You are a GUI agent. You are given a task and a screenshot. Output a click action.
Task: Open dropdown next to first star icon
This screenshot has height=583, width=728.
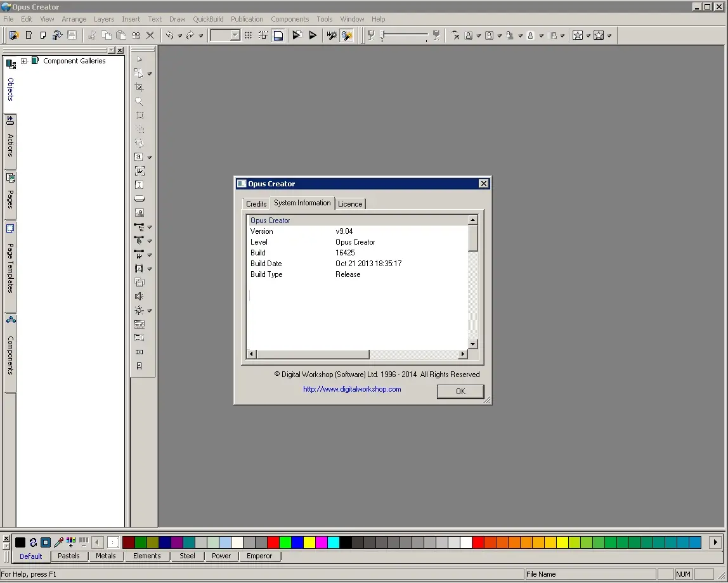[x=588, y=35]
